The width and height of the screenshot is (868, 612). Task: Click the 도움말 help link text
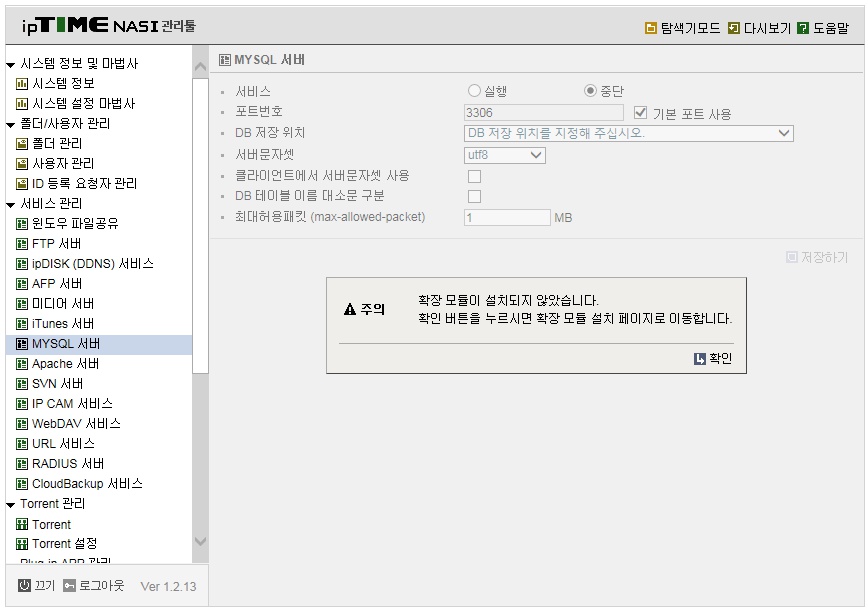[830, 28]
